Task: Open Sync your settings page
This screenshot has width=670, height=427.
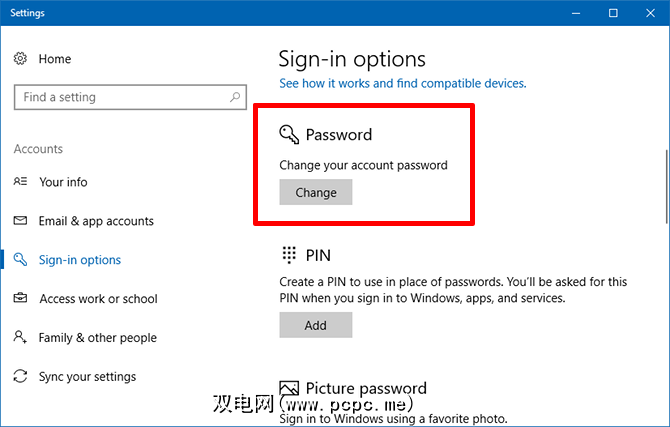Action: [x=87, y=377]
